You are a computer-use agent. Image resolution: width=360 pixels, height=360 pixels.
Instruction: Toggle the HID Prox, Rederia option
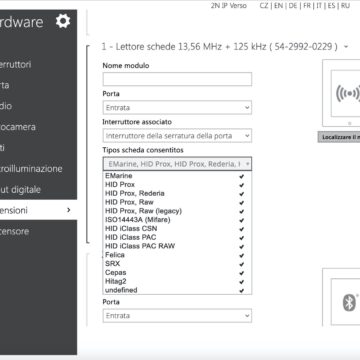click(x=177, y=193)
